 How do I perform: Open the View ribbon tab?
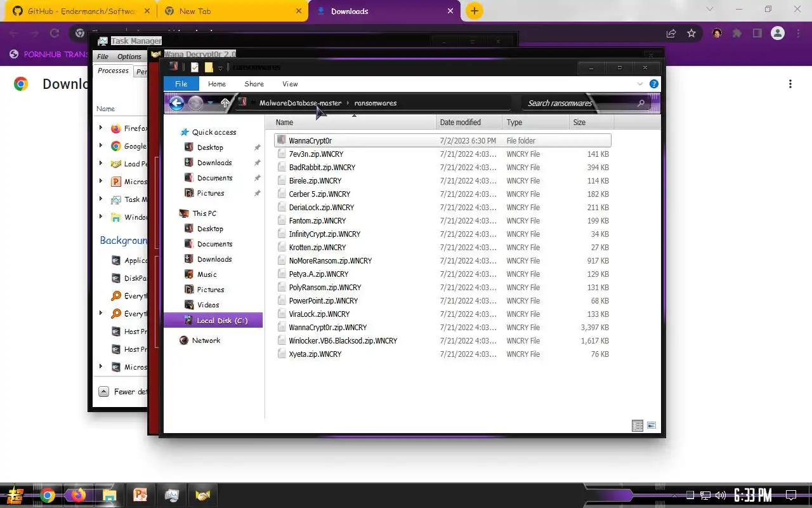(x=290, y=84)
